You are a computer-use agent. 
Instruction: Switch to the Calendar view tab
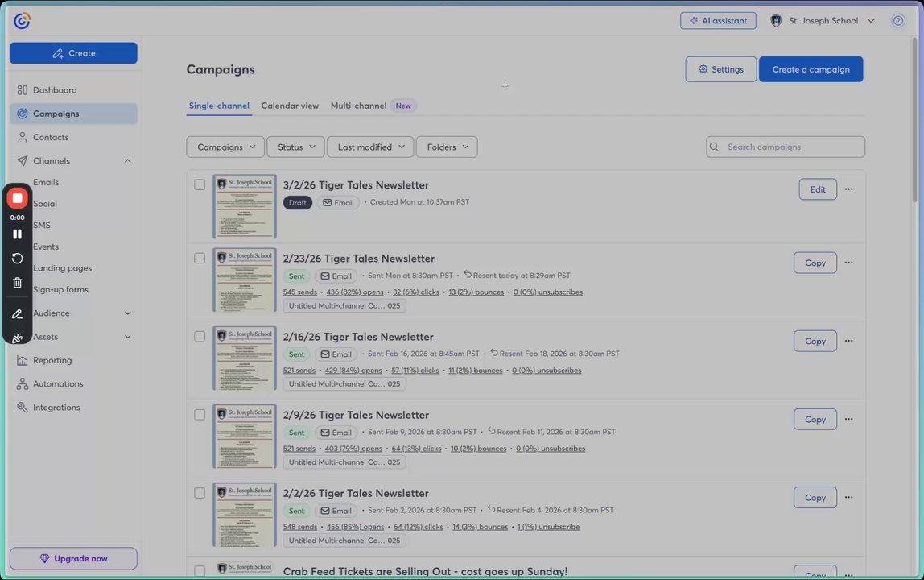[x=290, y=106]
